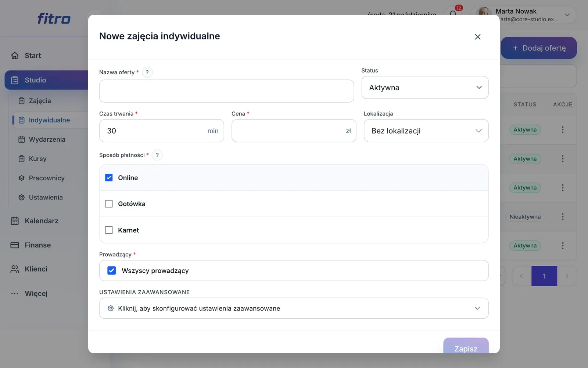Screen dimensions: 588x368
Task: Uncheck the Wszyscy prowadzący checkbox
Action: [x=111, y=270]
